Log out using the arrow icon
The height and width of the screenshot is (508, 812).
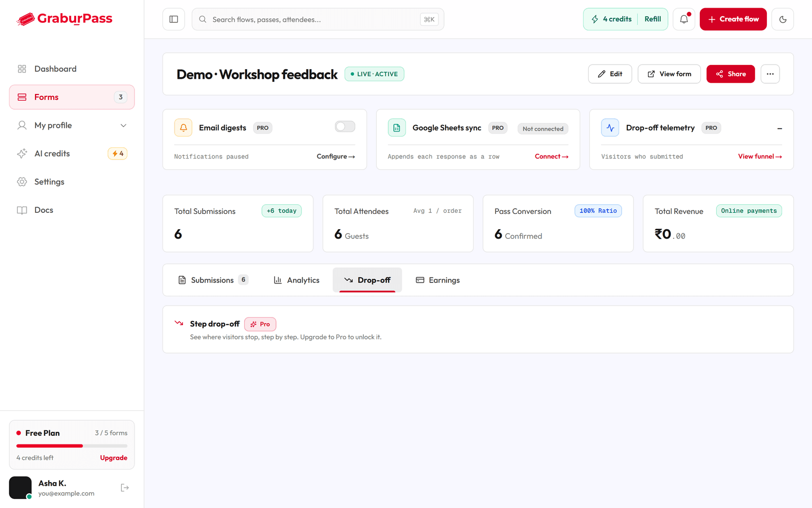pyautogui.click(x=125, y=488)
